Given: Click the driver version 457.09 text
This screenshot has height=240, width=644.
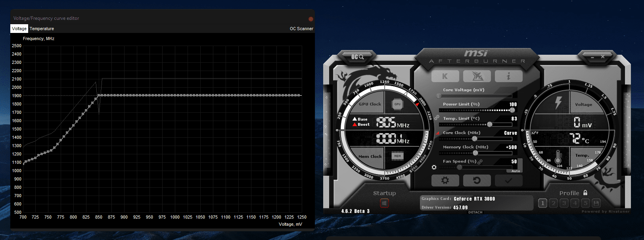Looking at the screenshot, I should click(460, 207).
